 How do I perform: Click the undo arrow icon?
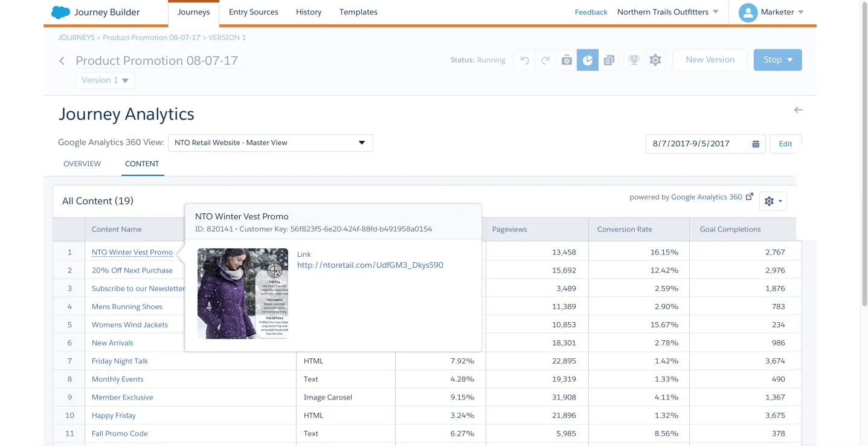[524, 60]
